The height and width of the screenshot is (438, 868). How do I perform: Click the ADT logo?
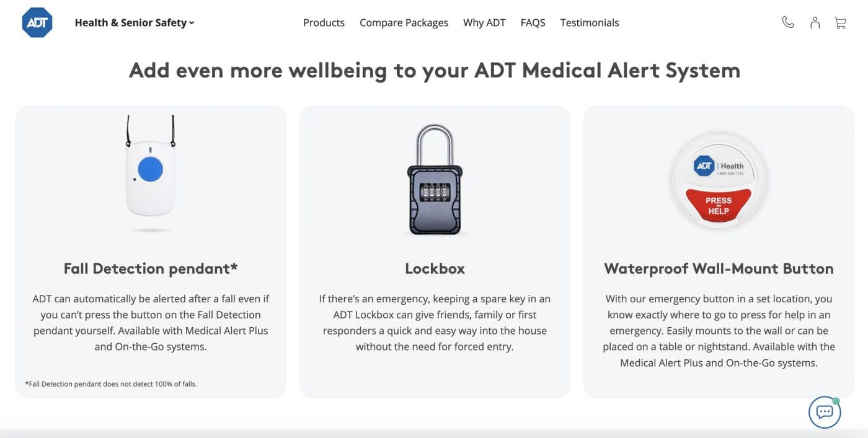click(37, 22)
